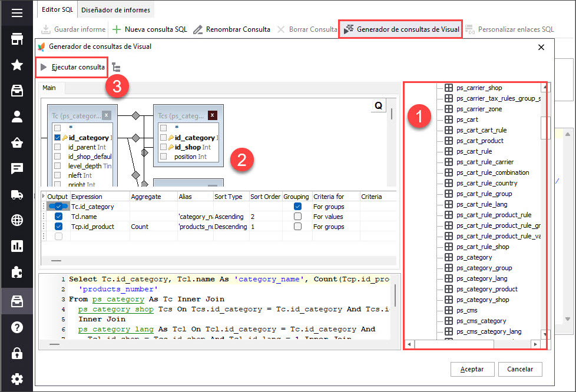Image resolution: width=576 pixels, height=392 pixels.
Task: Open Criteria for cell showing For values
Action: coord(335,217)
